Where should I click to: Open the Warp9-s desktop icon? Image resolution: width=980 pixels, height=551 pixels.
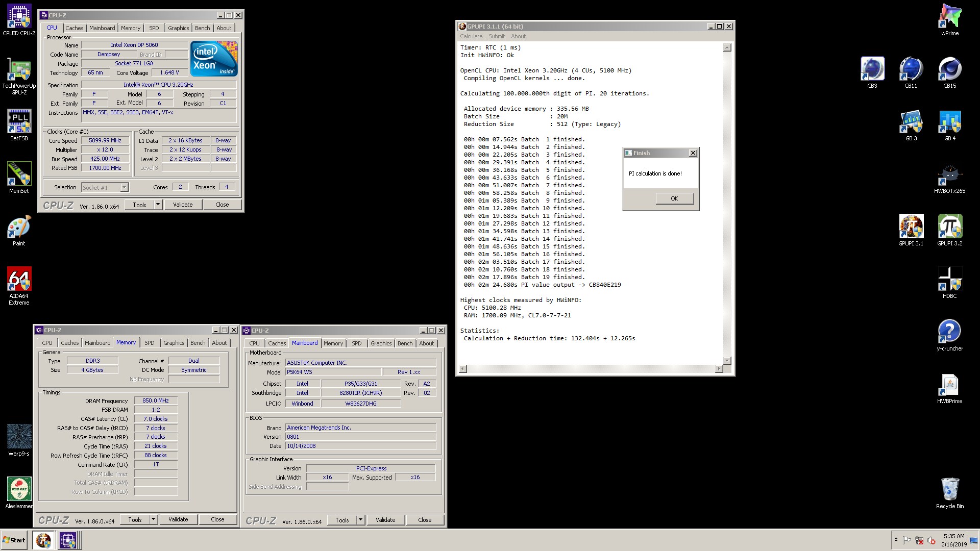tap(19, 440)
